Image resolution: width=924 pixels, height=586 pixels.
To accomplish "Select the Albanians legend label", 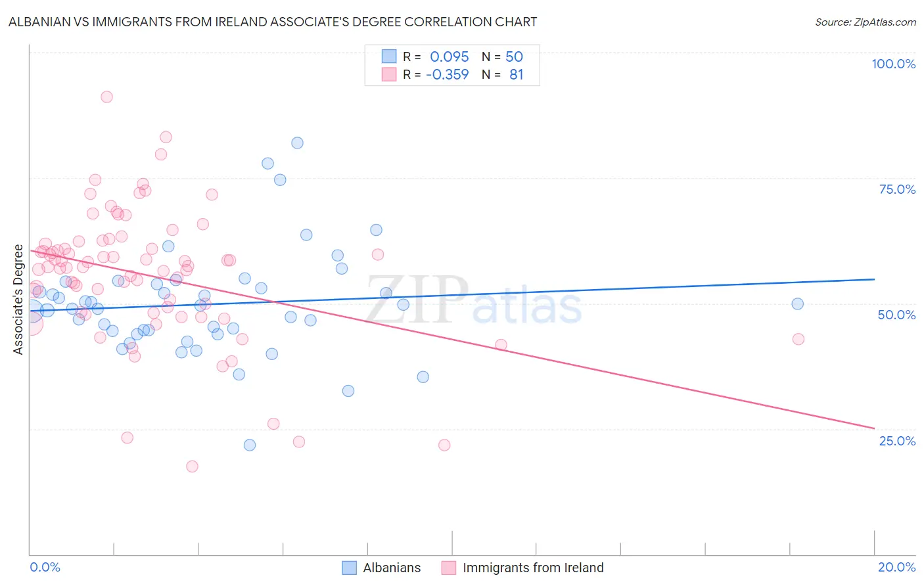I will (392, 568).
